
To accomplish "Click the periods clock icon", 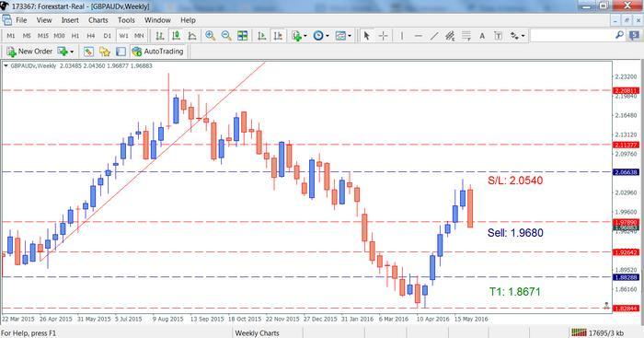I will 318,36.
